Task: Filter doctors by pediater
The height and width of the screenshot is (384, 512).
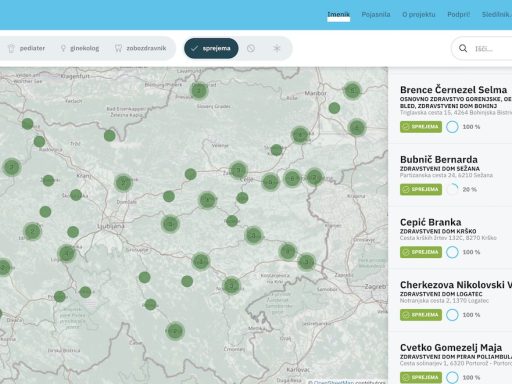Action: [x=27, y=48]
